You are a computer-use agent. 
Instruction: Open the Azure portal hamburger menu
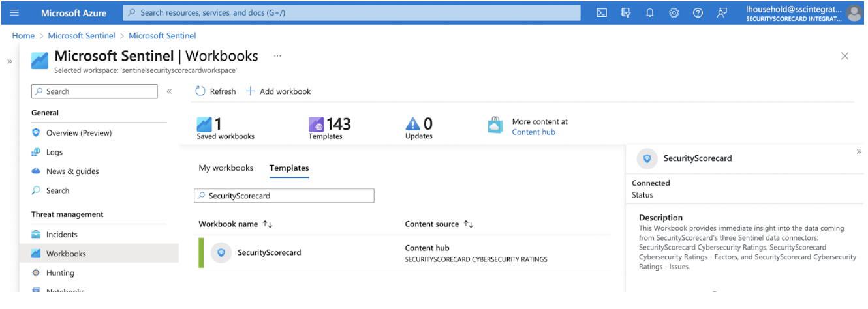[14, 13]
